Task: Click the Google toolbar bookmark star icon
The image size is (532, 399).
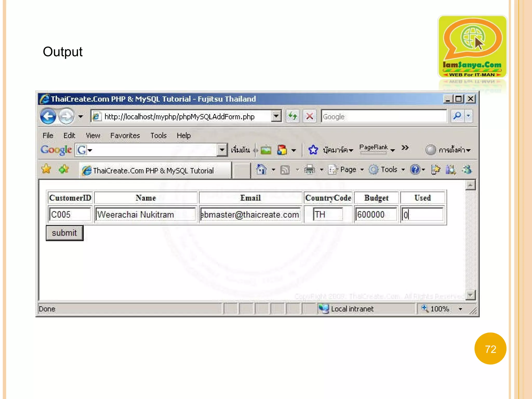Action: click(313, 150)
